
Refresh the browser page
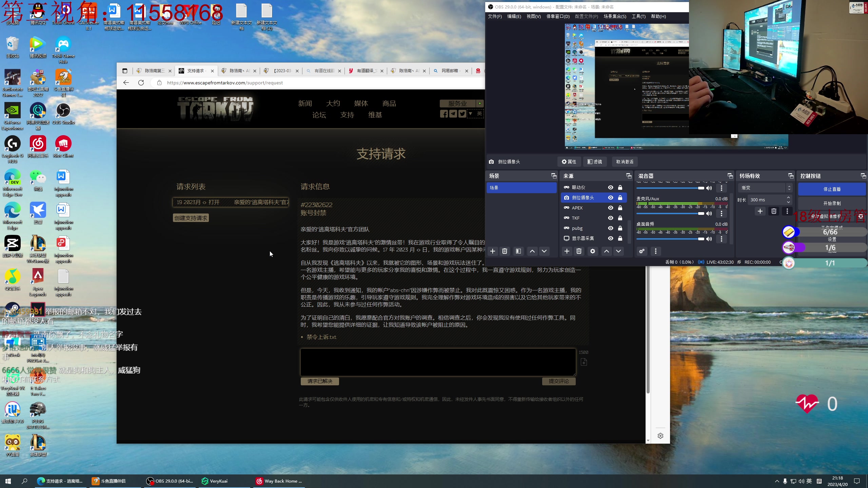(x=141, y=83)
